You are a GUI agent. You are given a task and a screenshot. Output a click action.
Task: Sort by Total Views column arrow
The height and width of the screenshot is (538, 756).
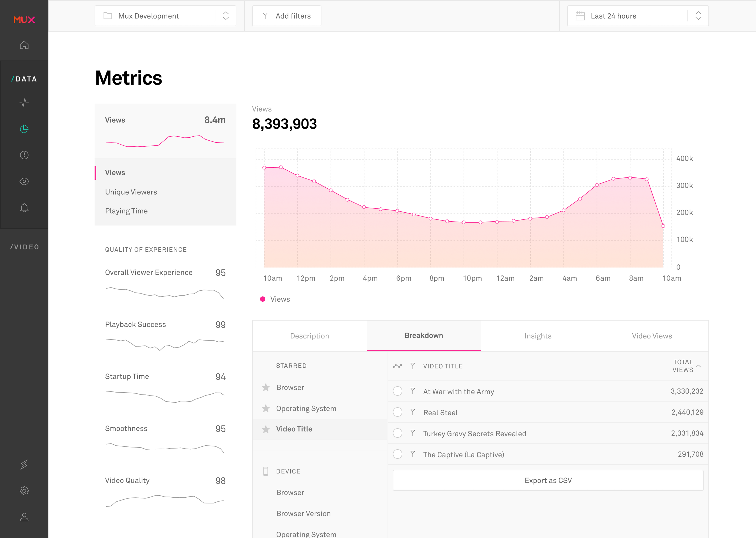click(698, 366)
